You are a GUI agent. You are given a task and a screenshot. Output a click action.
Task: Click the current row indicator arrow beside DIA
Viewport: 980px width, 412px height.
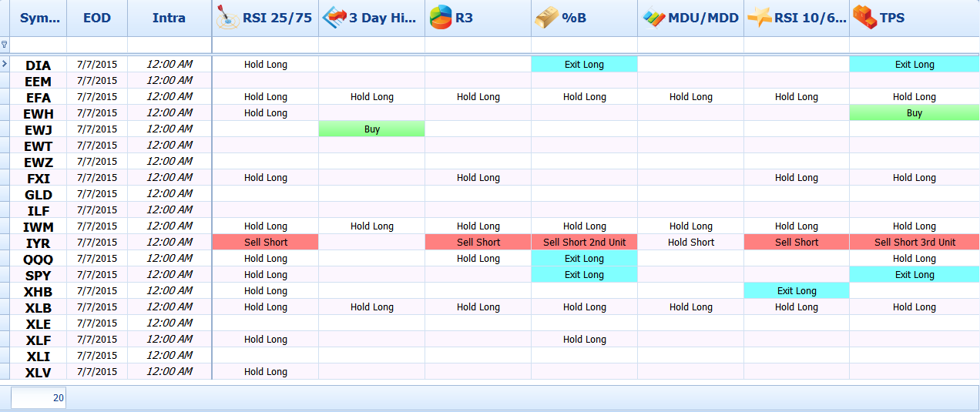pyautogui.click(x=5, y=65)
